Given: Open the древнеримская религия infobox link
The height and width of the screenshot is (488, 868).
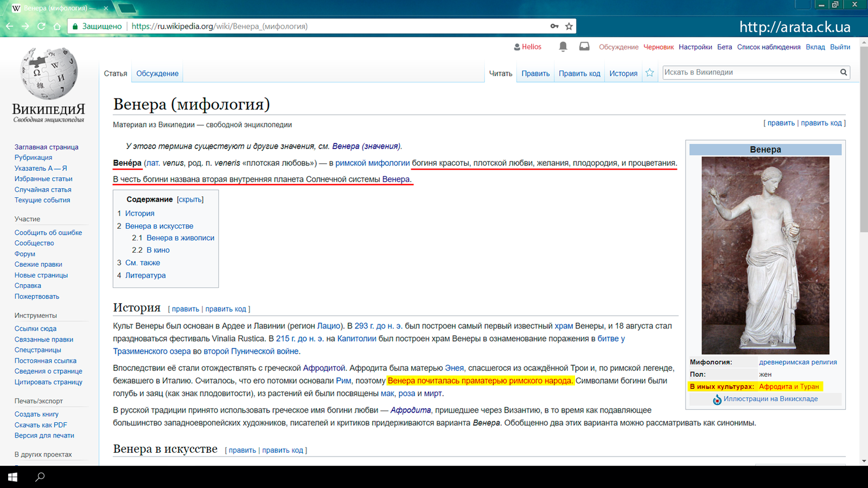Looking at the screenshot, I should 797,362.
